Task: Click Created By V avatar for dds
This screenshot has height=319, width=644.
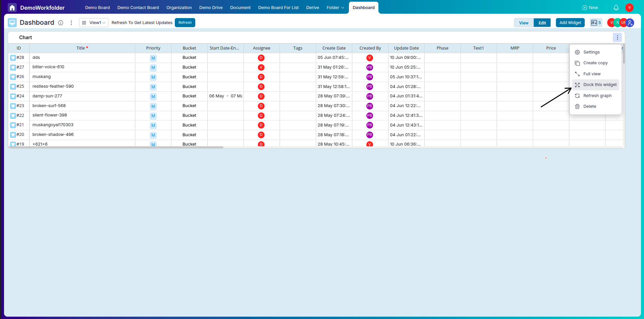Action: tap(370, 58)
